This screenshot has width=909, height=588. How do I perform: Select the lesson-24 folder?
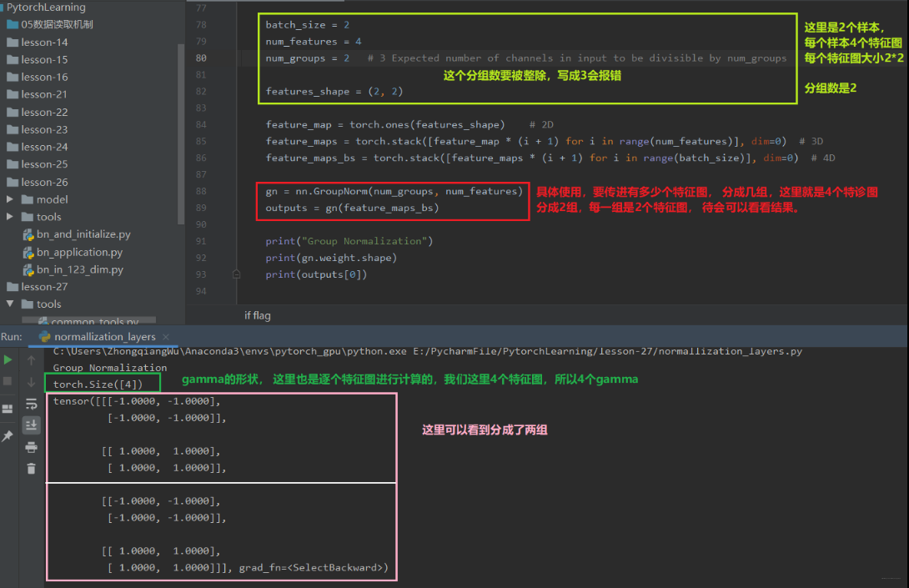coord(44,147)
